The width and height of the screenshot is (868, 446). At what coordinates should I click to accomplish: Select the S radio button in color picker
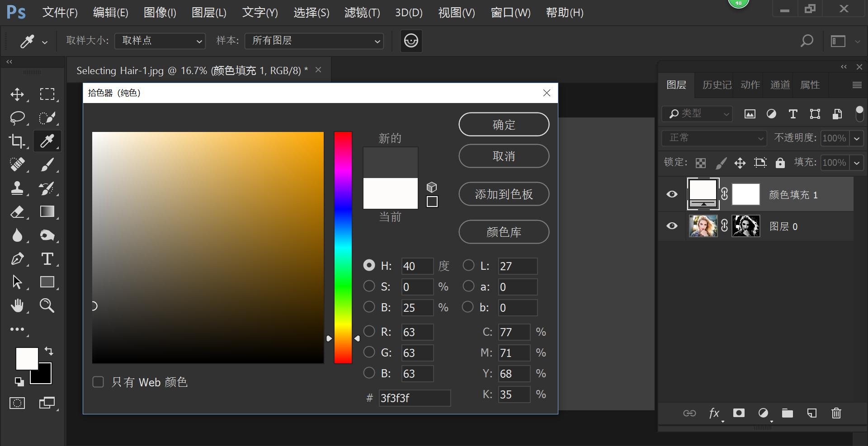(x=369, y=286)
